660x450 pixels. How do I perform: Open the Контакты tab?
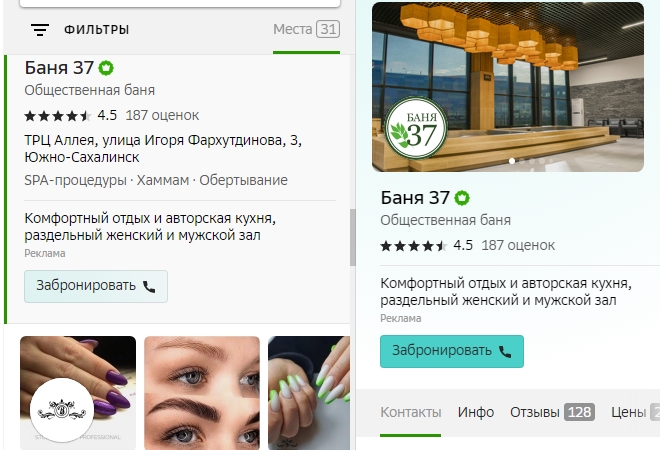click(x=410, y=412)
